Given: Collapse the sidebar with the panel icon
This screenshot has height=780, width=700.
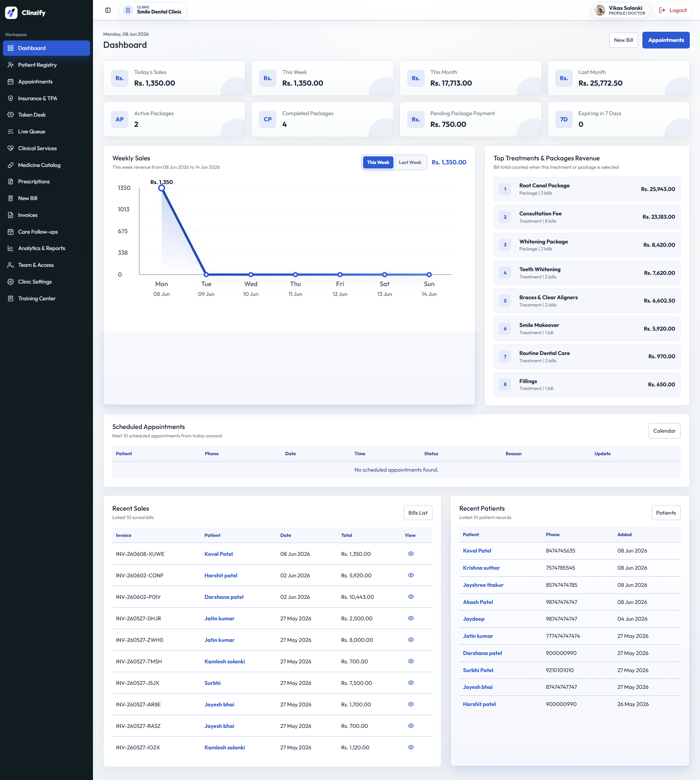Looking at the screenshot, I should point(108,10).
